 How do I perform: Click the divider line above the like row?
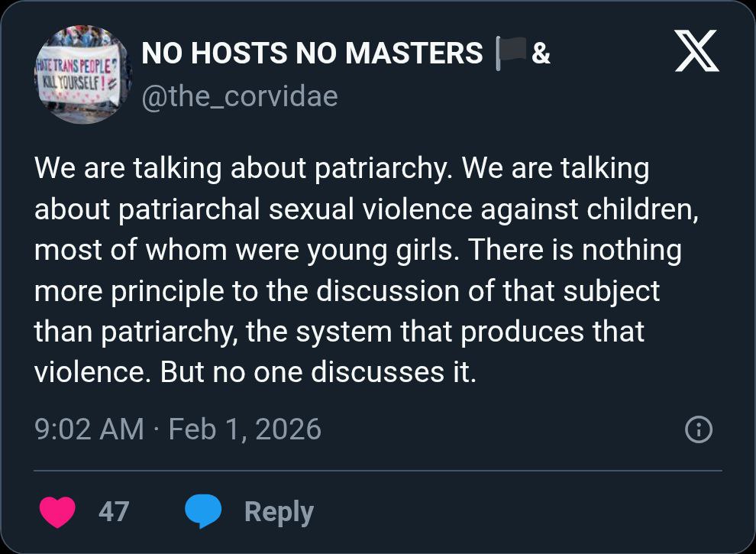tap(378, 471)
